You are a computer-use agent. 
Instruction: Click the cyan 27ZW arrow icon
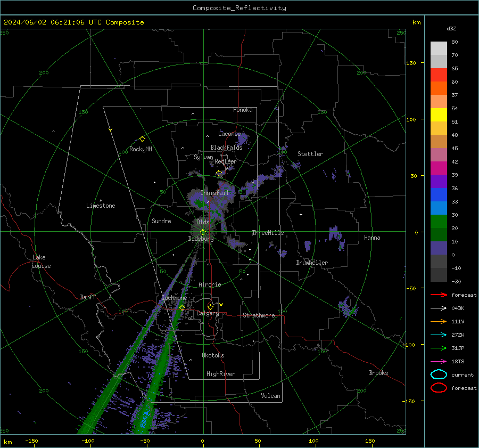point(439,335)
